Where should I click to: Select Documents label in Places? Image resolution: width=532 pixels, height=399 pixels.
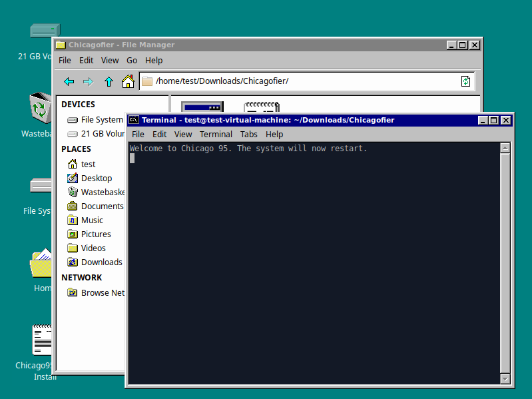coord(103,206)
